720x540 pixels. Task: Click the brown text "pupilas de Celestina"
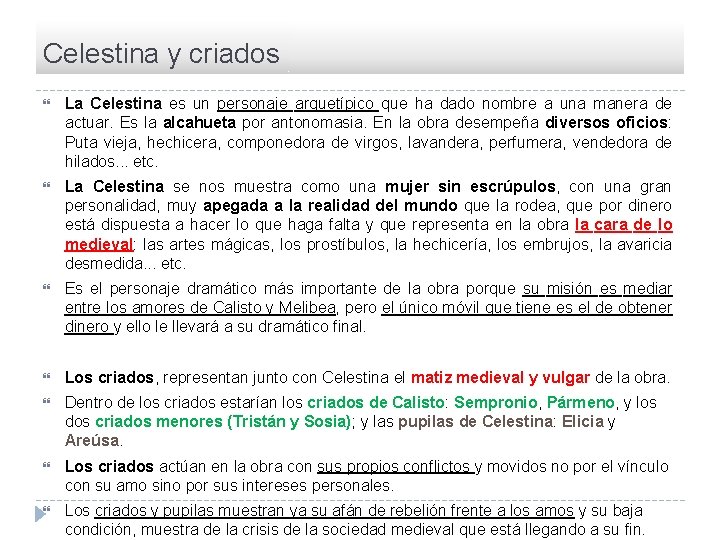(x=475, y=422)
